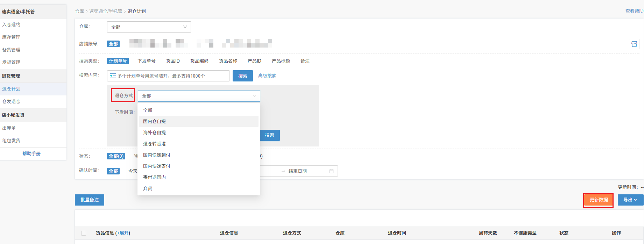
Task: Choose 国内仓自提 from the dropdown list
Action: click(x=154, y=122)
